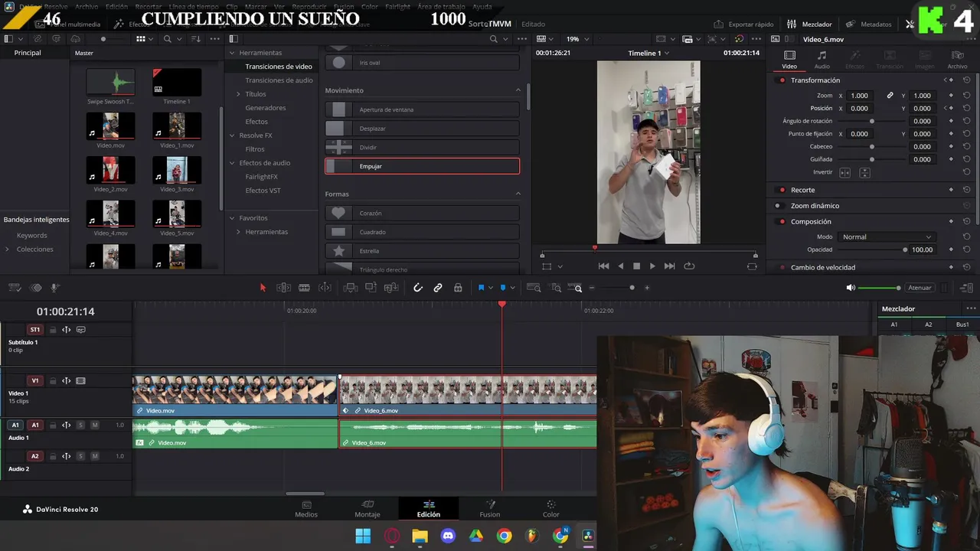Open the Timeline 1 name dropdown
This screenshot has height=551, width=980.
pyautogui.click(x=648, y=53)
